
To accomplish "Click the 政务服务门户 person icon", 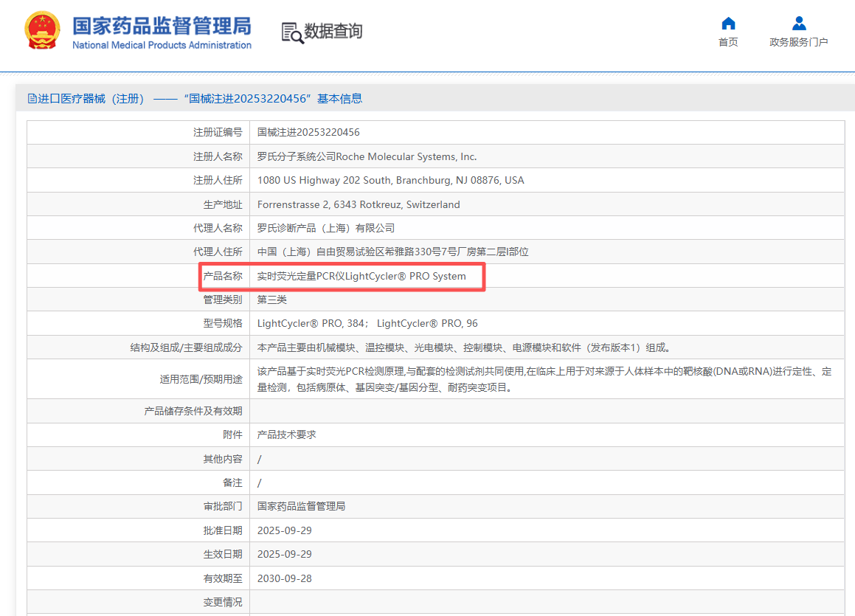I will 798,24.
